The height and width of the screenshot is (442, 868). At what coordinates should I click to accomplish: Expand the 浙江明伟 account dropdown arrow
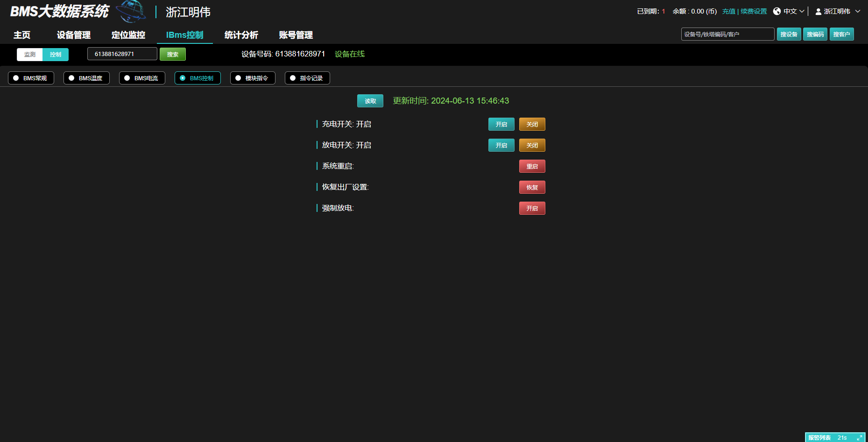(x=858, y=11)
